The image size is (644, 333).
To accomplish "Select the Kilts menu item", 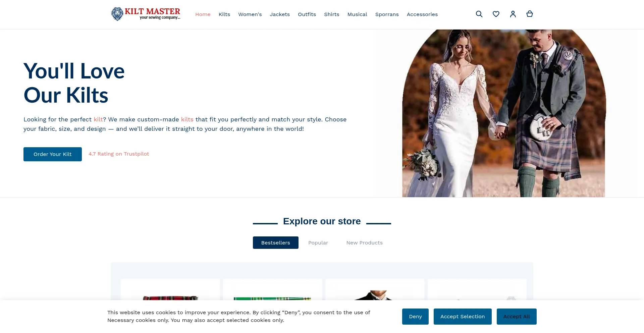I will pyautogui.click(x=224, y=14).
